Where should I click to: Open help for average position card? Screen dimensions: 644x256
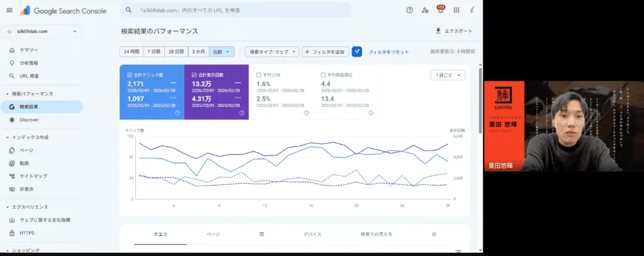371,113
